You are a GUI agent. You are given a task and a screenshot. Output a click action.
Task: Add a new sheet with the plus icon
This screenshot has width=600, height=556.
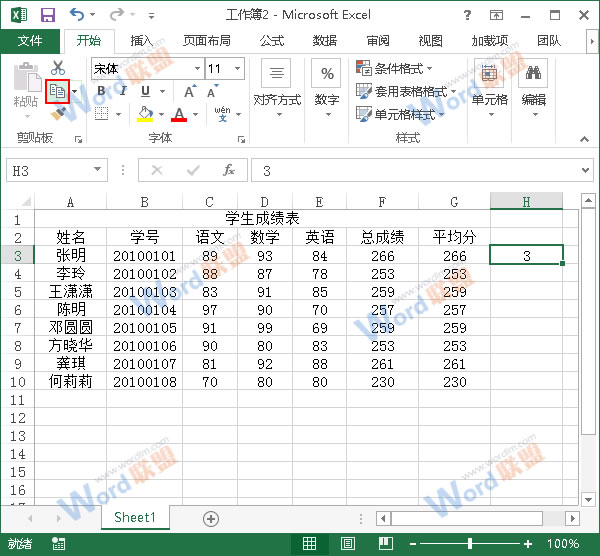tap(210, 518)
